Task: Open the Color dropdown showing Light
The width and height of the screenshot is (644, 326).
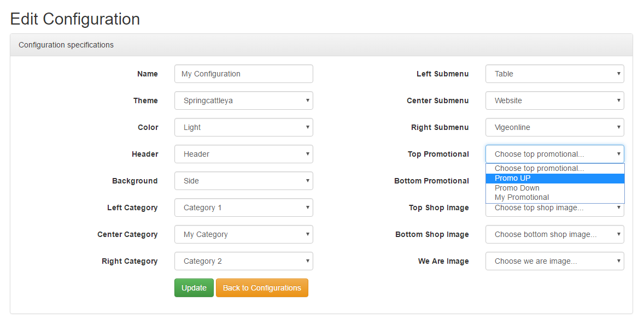Action: point(244,127)
